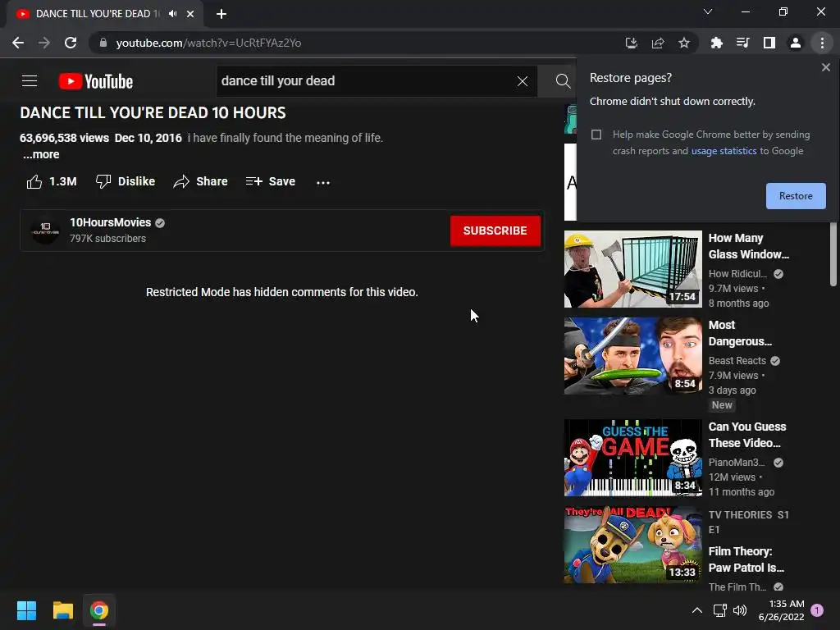Open Chrome profile menu
Image resolution: width=840 pixels, height=630 pixels.
[796, 43]
